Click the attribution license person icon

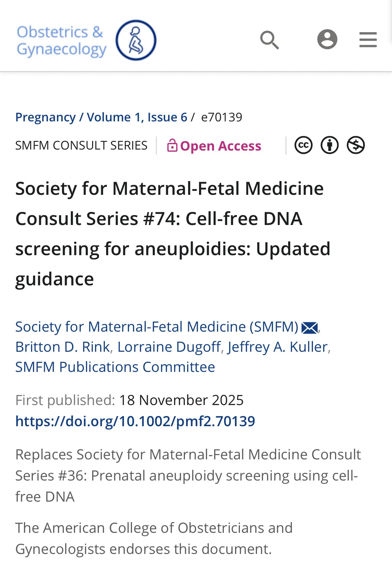click(330, 145)
